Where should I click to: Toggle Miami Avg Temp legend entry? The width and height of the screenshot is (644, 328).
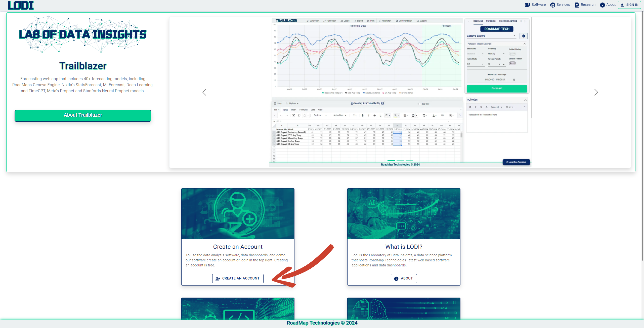point(371,93)
